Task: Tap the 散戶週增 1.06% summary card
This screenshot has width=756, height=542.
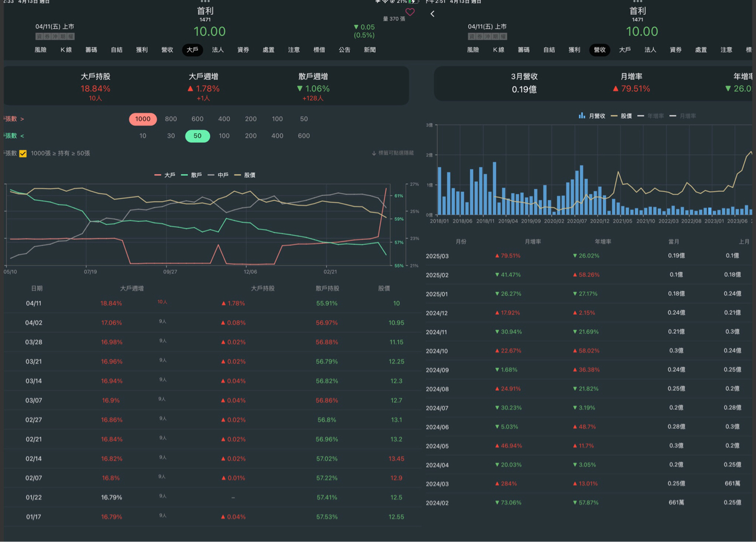Action: click(x=314, y=87)
